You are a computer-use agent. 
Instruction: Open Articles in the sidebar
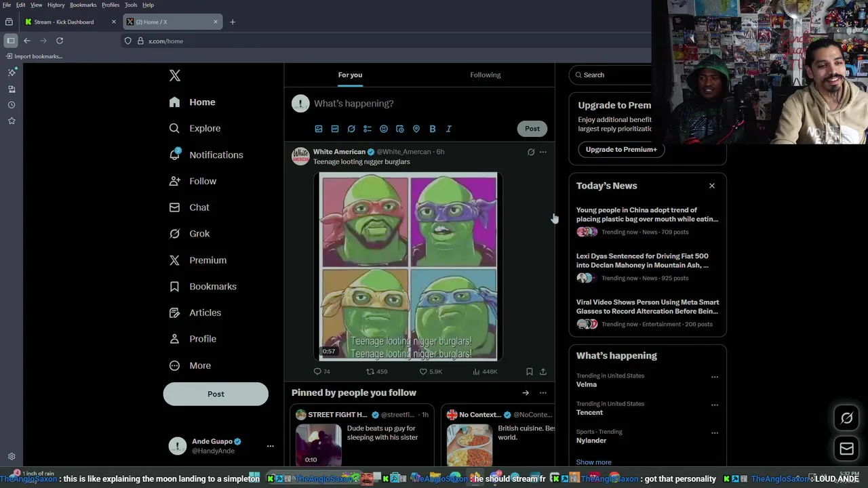click(x=196, y=312)
